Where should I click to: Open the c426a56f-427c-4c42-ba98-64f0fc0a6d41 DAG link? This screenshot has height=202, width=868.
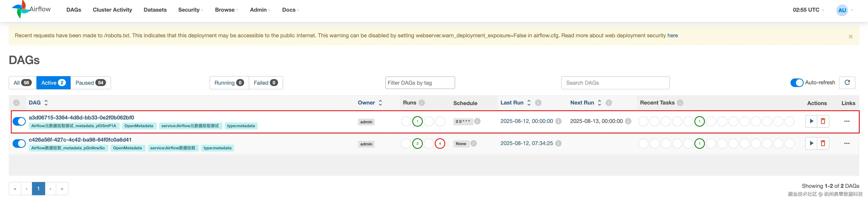(x=80, y=140)
